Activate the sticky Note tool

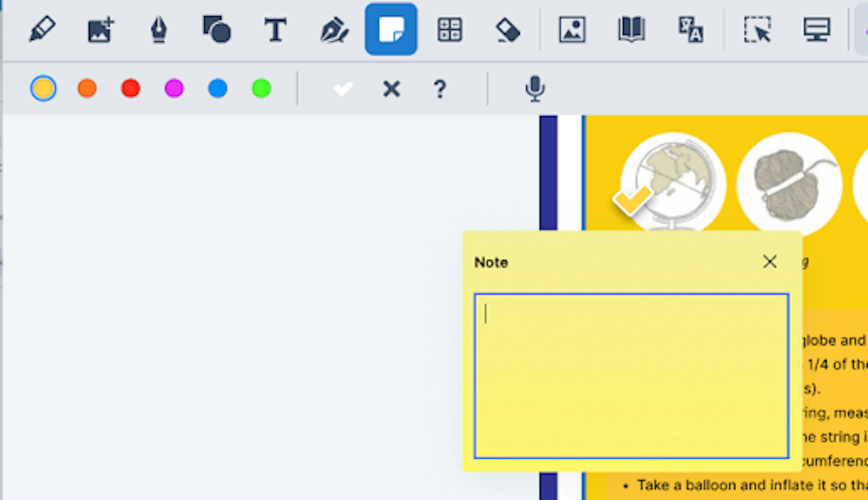(x=391, y=29)
